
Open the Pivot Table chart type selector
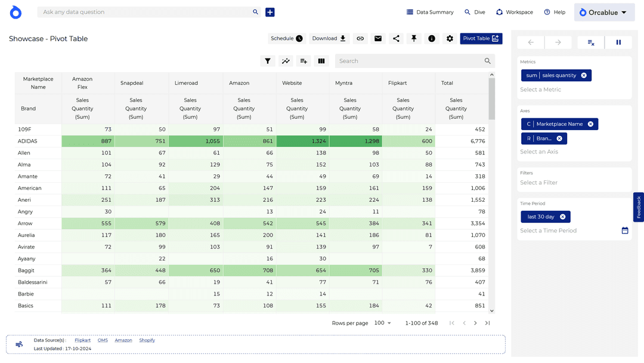(481, 39)
